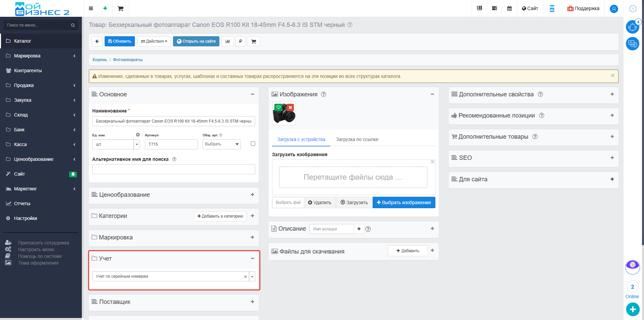Expand the Для сайта section

612,179
